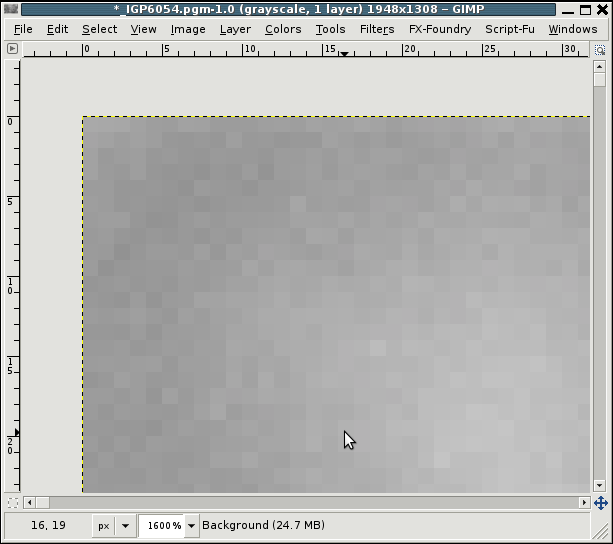Open the zoom level dropdown arrow
This screenshot has width=613, height=544.
192,526
